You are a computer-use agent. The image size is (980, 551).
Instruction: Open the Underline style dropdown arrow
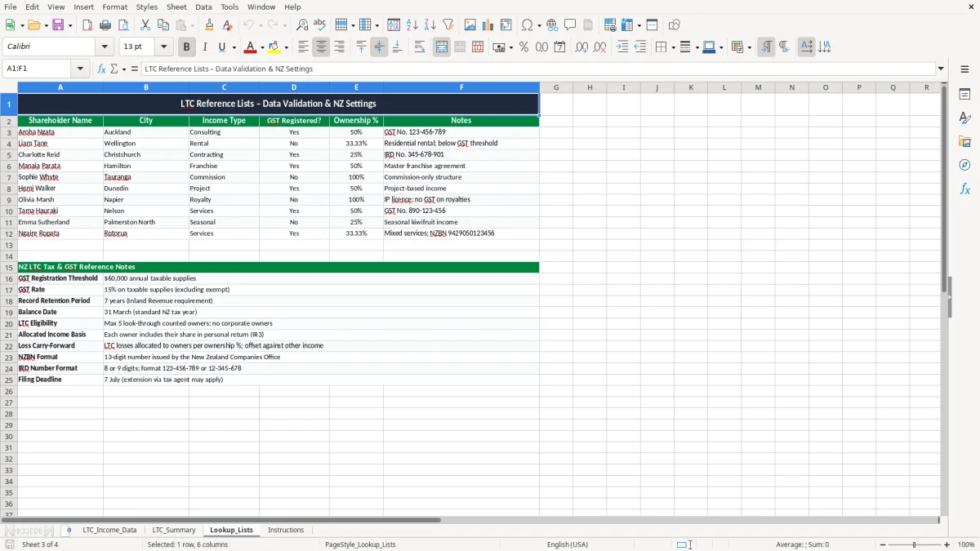click(x=234, y=47)
